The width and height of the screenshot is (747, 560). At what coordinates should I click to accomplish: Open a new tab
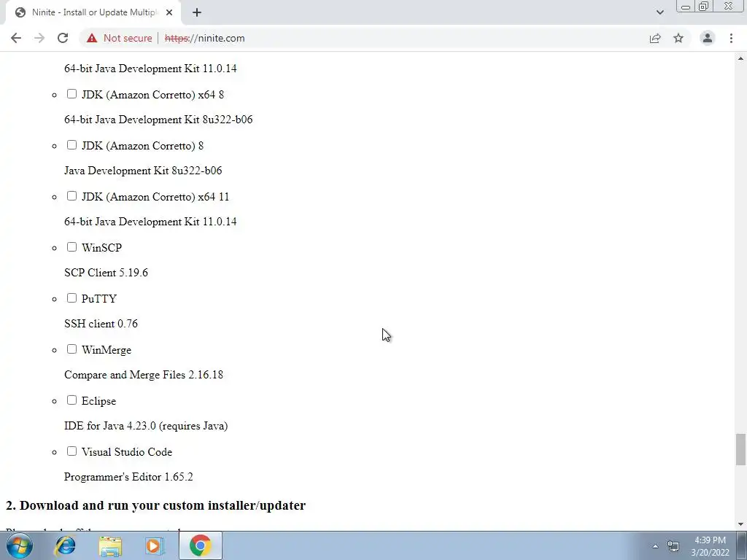pos(197,12)
